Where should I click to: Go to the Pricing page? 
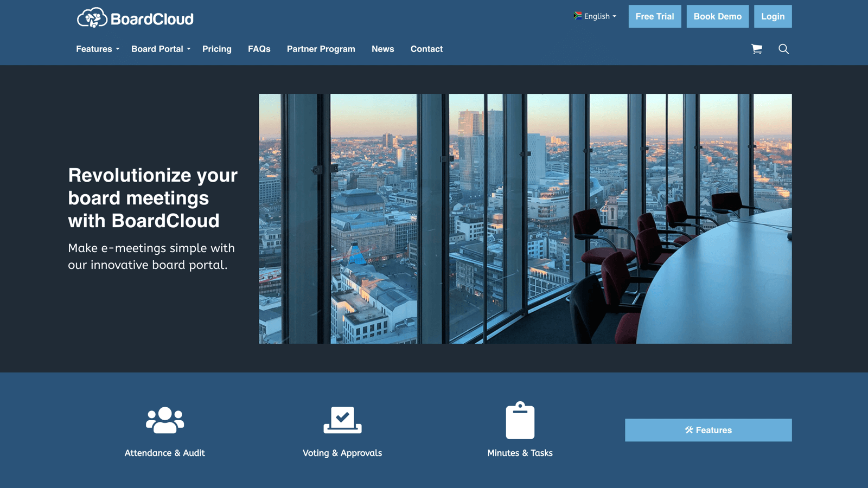coord(217,49)
